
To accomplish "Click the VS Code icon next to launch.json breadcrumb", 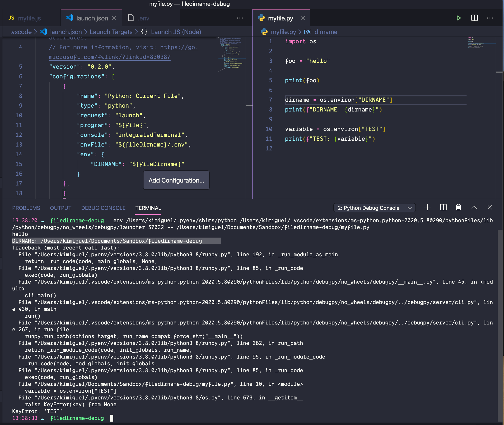I will [x=43, y=32].
